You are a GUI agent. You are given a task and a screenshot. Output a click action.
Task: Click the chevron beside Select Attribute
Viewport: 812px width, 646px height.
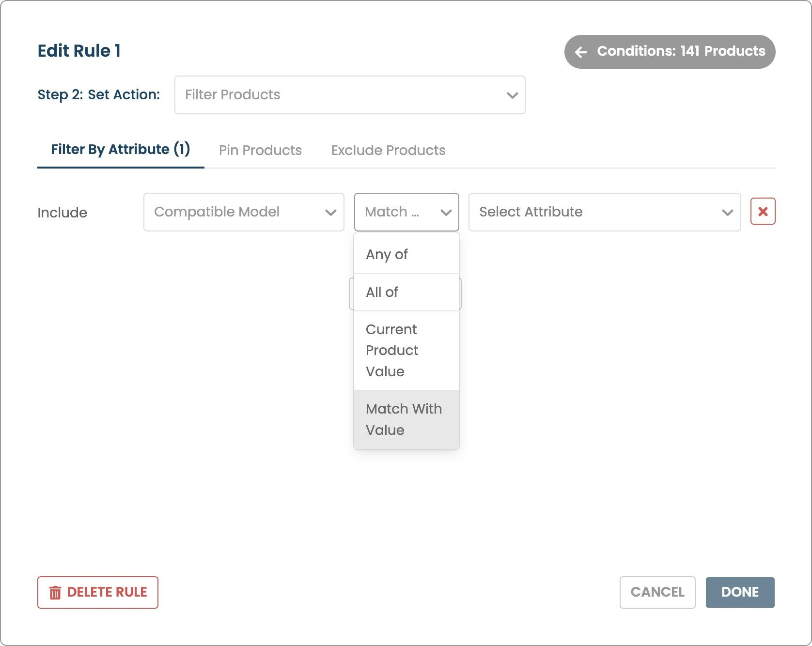pos(727,213)
